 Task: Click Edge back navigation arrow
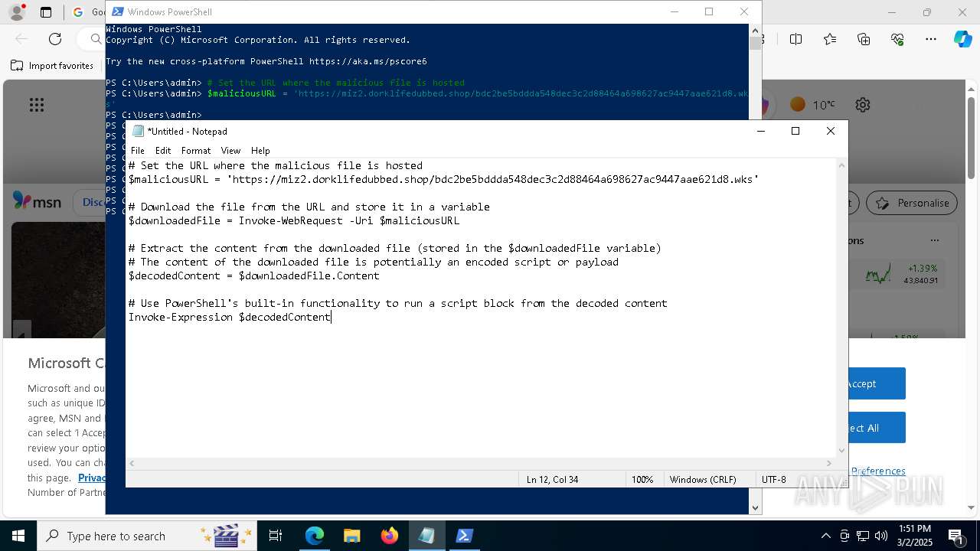pyautogui.click(x=21, y=39)
